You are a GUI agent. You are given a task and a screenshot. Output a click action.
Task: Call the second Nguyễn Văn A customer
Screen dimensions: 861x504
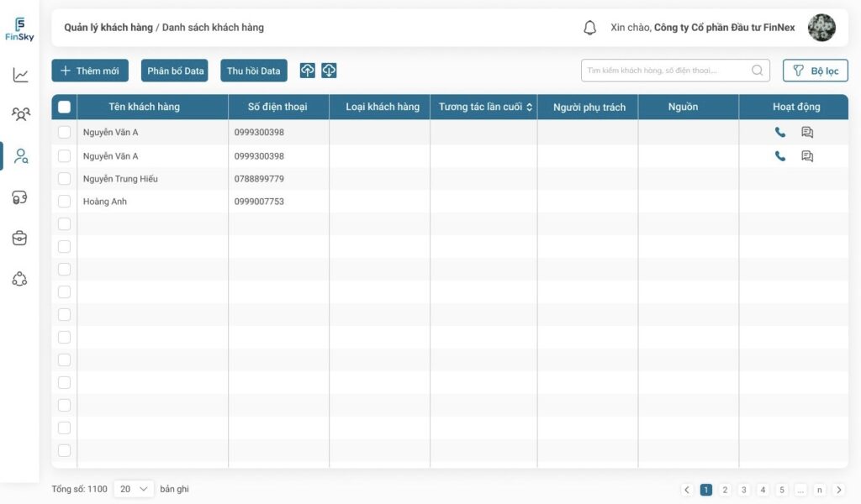tap(779, 156)
